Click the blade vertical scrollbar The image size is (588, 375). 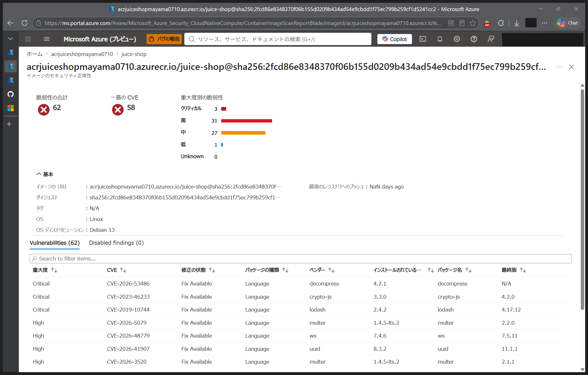point(582,199)
